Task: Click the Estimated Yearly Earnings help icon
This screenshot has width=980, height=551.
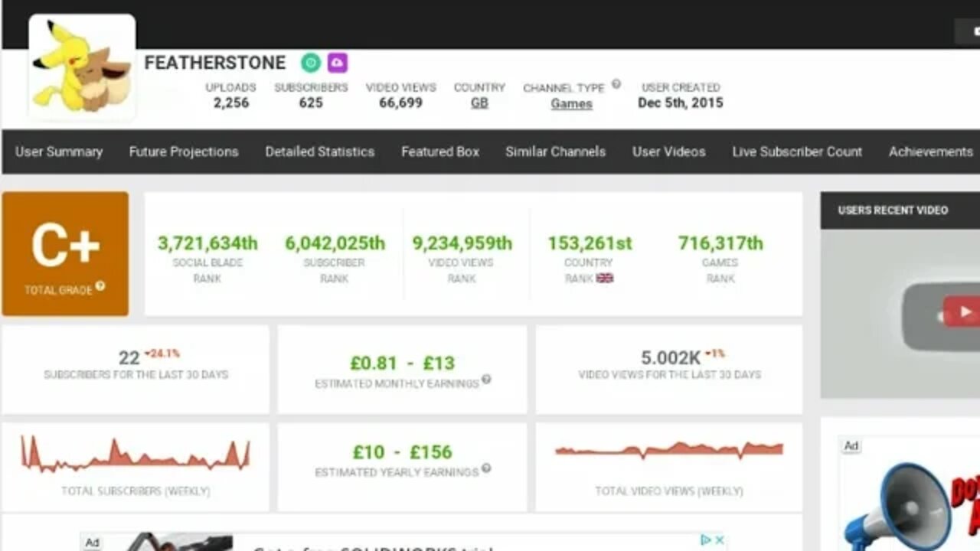Action: [x=486, y=468]
